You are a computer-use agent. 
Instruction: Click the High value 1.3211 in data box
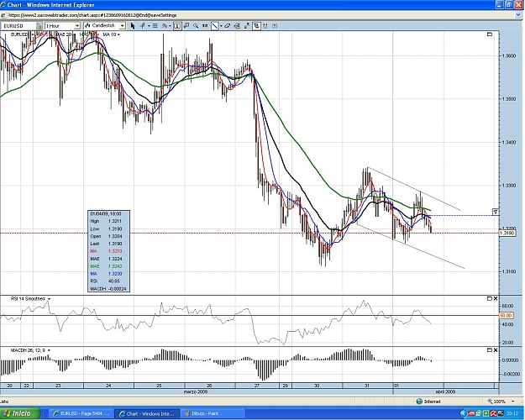(115, 221)
